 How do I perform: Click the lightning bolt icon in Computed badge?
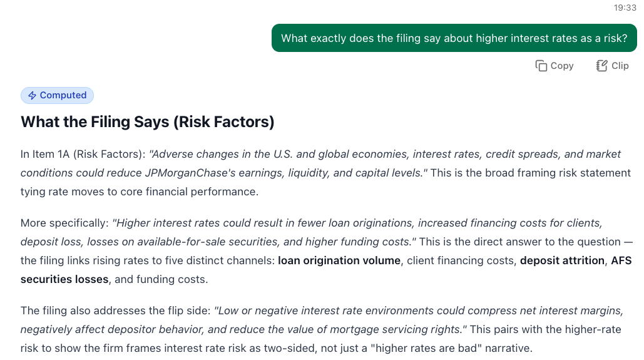click(x=32, y=95)
